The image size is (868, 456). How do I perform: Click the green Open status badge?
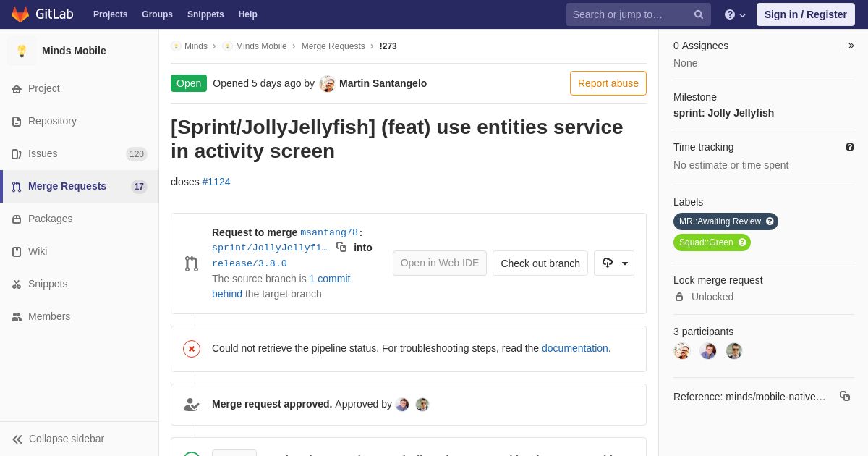pos(189,83)
